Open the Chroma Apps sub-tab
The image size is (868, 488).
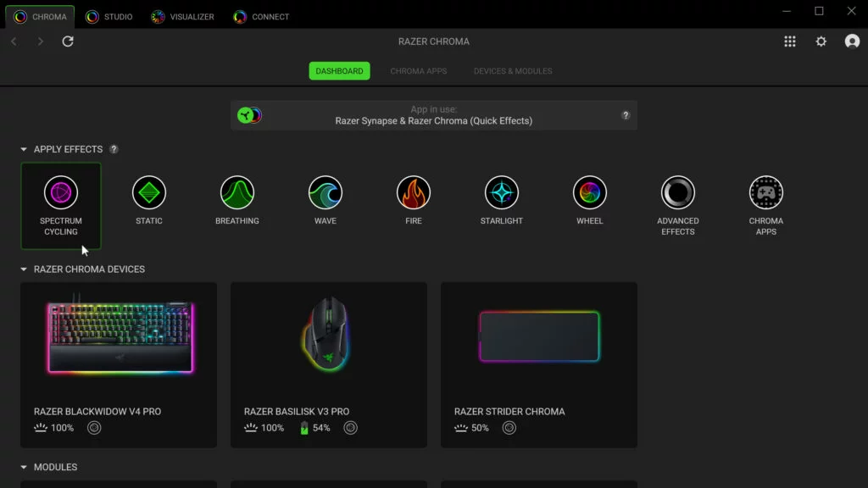pos(419,71)
